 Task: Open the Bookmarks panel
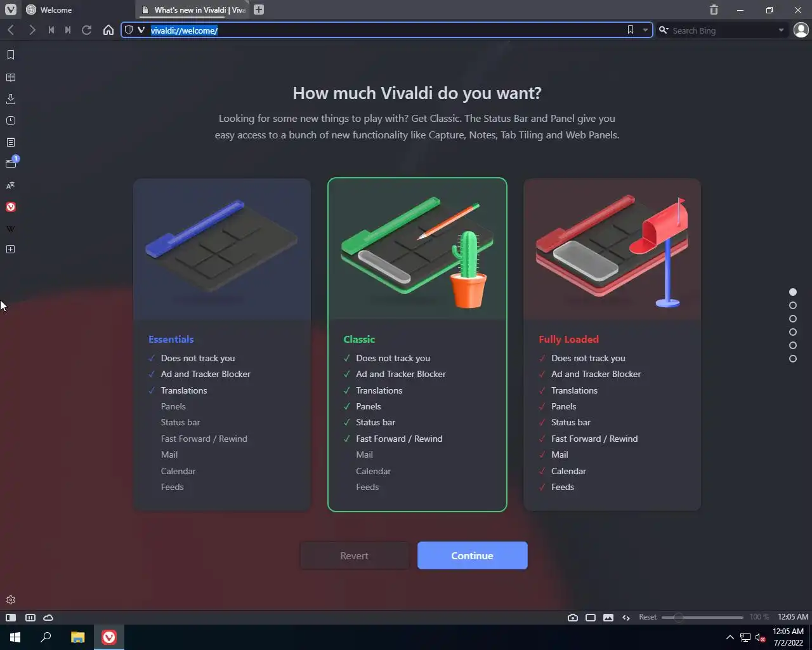tap(11, 55)
